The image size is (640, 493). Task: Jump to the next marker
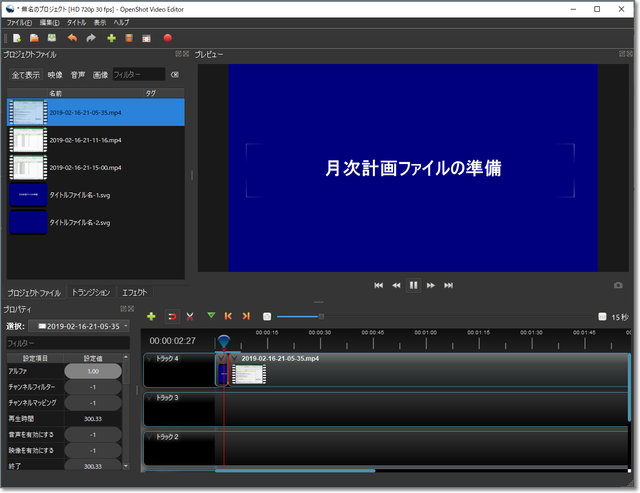click(247, 316)
